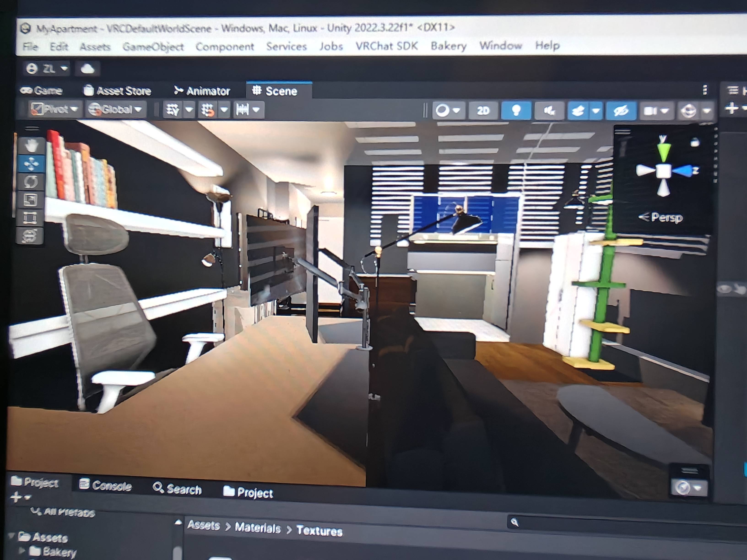Select the Rotate tool
The height and width of the screenshot is (560, 747).
[31, 182]
